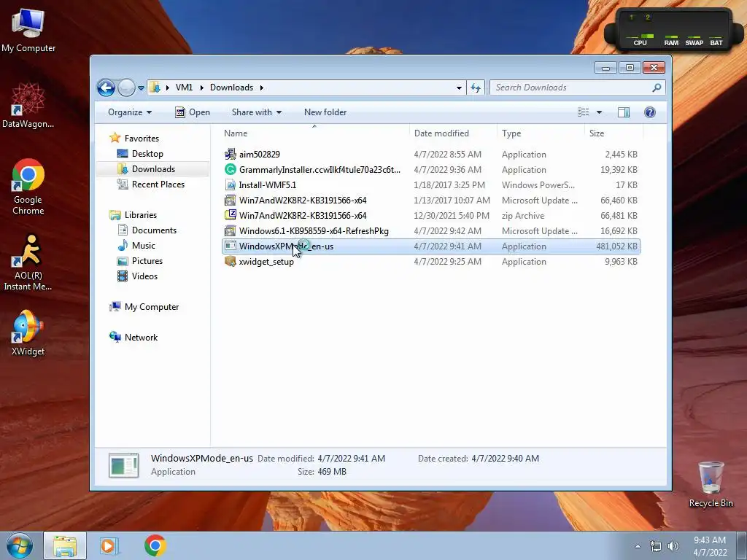Sort by the Size column header

click(x=597, y=133)
